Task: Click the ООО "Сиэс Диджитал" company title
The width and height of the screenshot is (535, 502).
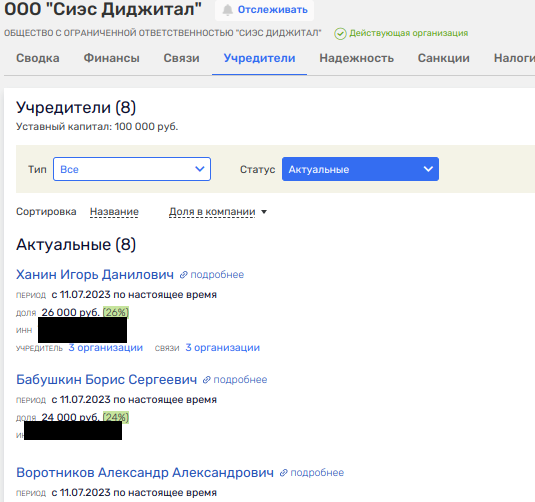Action: coord(103,9)
